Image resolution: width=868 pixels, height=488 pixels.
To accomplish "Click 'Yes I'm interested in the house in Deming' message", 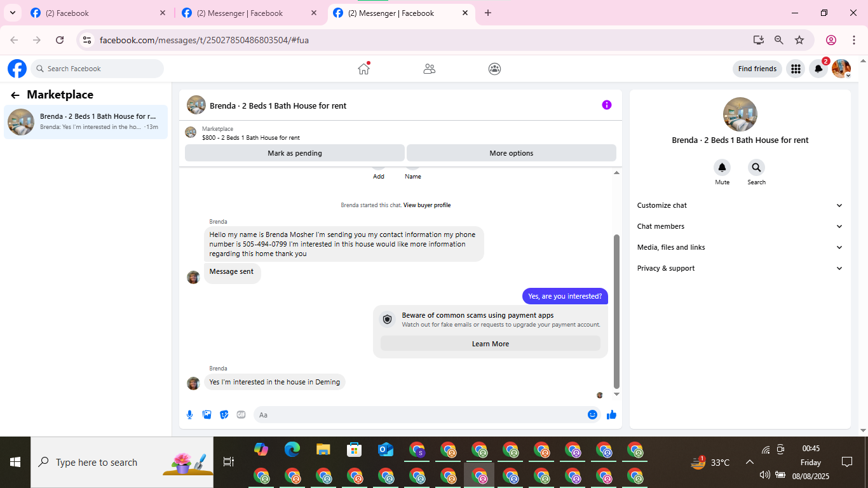I will 275,382.
